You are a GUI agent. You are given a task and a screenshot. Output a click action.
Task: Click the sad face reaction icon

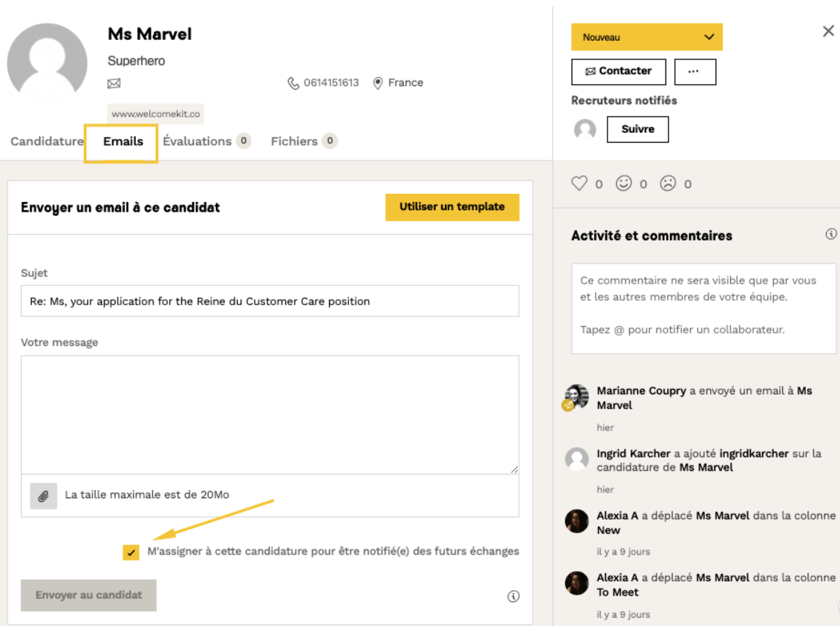(x=668, y=183)
